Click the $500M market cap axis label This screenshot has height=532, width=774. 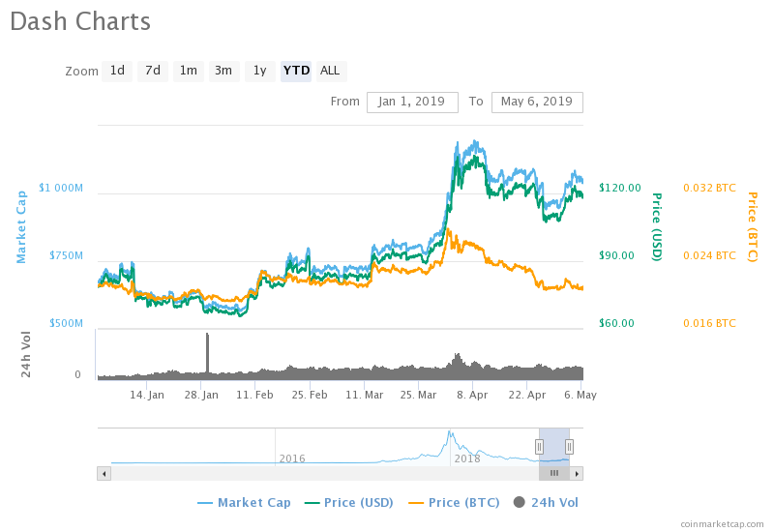click(66, 323)
